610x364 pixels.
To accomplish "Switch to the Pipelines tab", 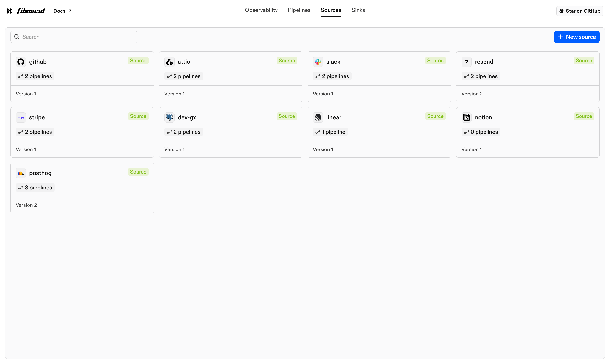I will point(299,10).
